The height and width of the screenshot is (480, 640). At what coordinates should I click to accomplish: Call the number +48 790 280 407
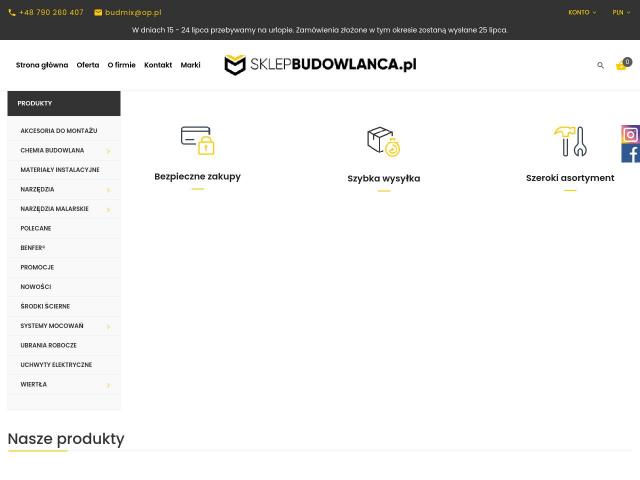pyautogui.click(x=51, y=13)
